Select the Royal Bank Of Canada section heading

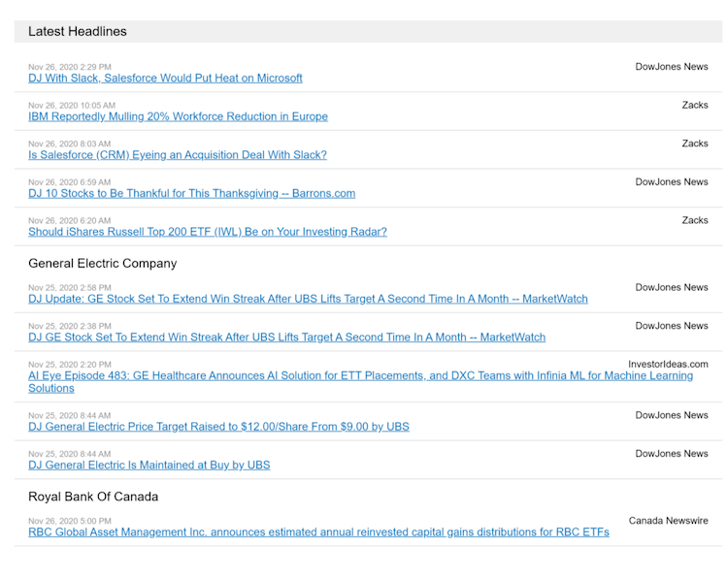93,497
